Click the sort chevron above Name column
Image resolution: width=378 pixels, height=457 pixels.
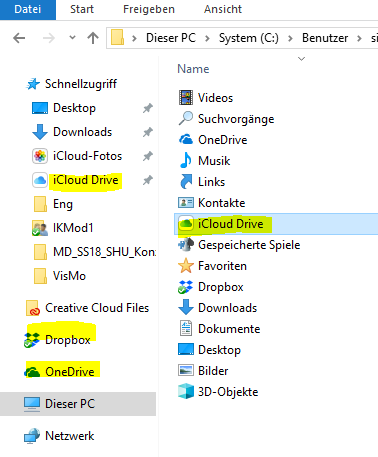pos(301,59)
